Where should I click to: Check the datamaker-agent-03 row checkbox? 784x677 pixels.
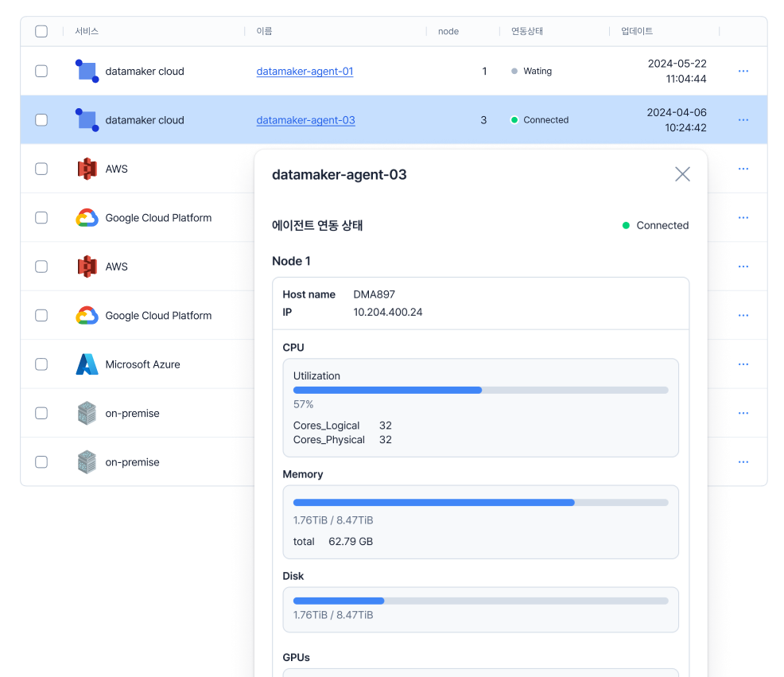tap(41, 120)
